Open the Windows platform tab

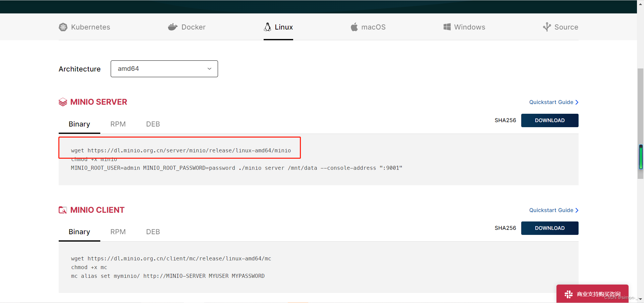[x=464, y=27]
